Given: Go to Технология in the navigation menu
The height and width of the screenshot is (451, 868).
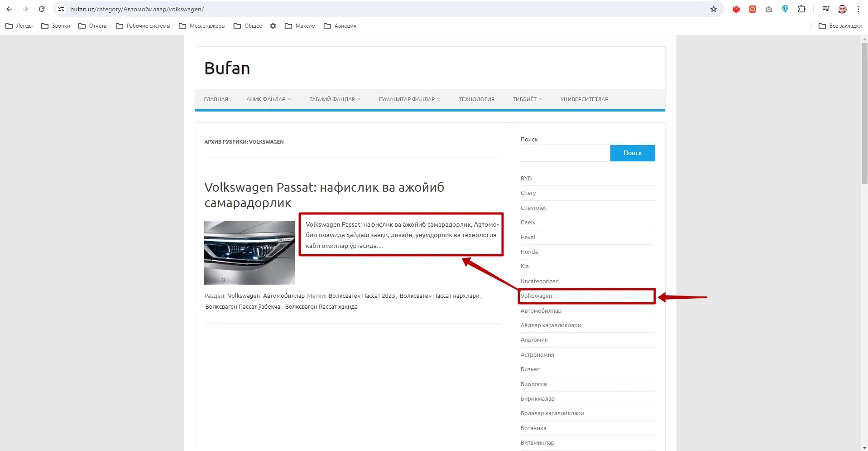Looking at the screenshot, I should pos(476,99).
